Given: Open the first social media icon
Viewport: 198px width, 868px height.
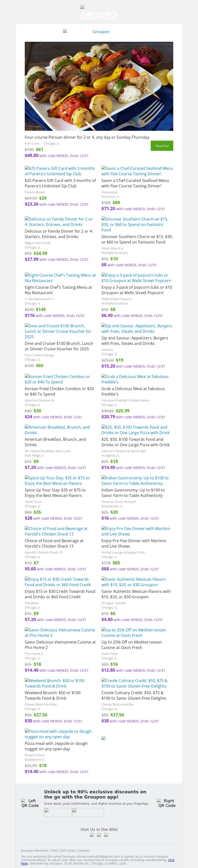Looking at the screenshot, I should [92, 835].
